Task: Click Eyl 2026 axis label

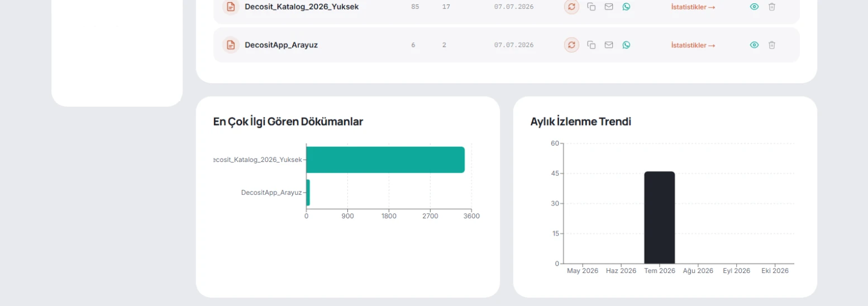Action: pos(737,271)
